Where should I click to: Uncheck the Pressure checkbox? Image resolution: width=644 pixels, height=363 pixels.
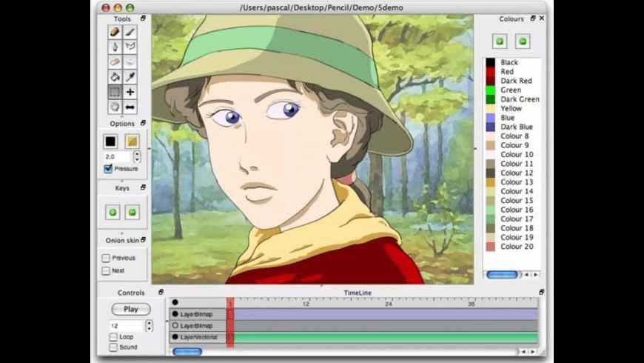pyautogui.click(x=108, y=169)
